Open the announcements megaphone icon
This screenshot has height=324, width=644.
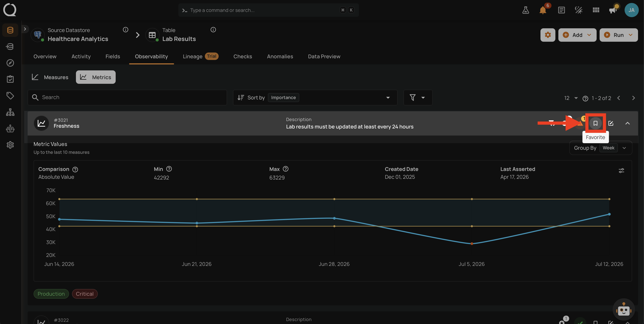[613, 10]
